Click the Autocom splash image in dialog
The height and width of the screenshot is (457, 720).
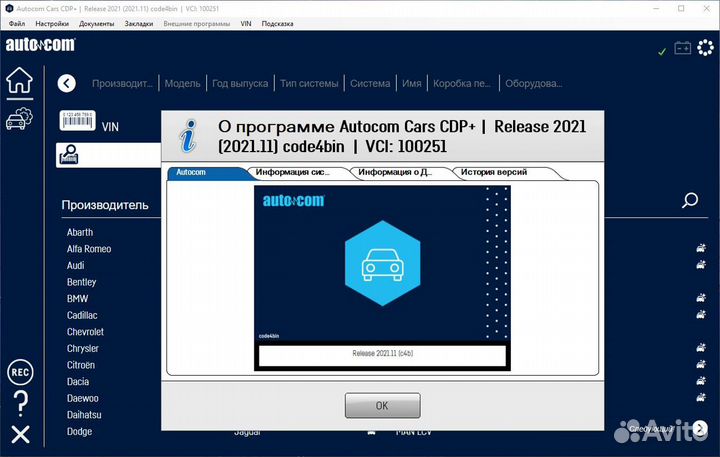382,264
